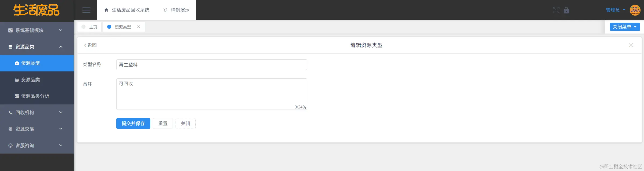
Task: Switch to the 主页 tab
Action: point(89,27)
